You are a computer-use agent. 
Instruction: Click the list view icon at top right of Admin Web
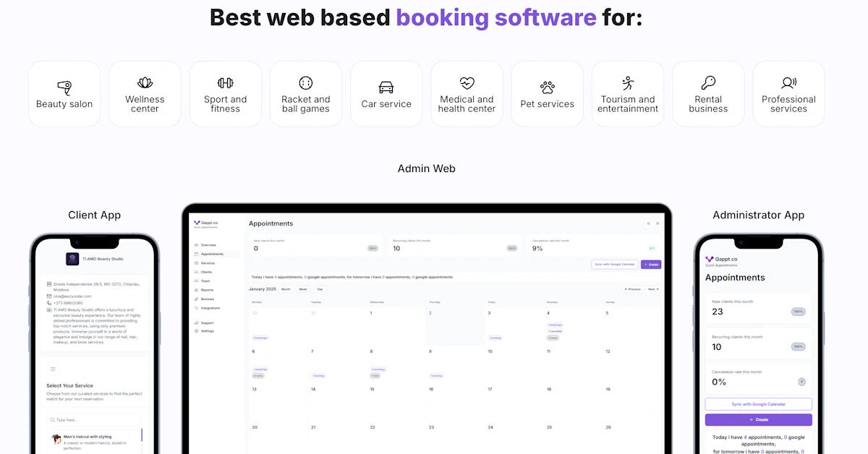click(x=648, y=223)
